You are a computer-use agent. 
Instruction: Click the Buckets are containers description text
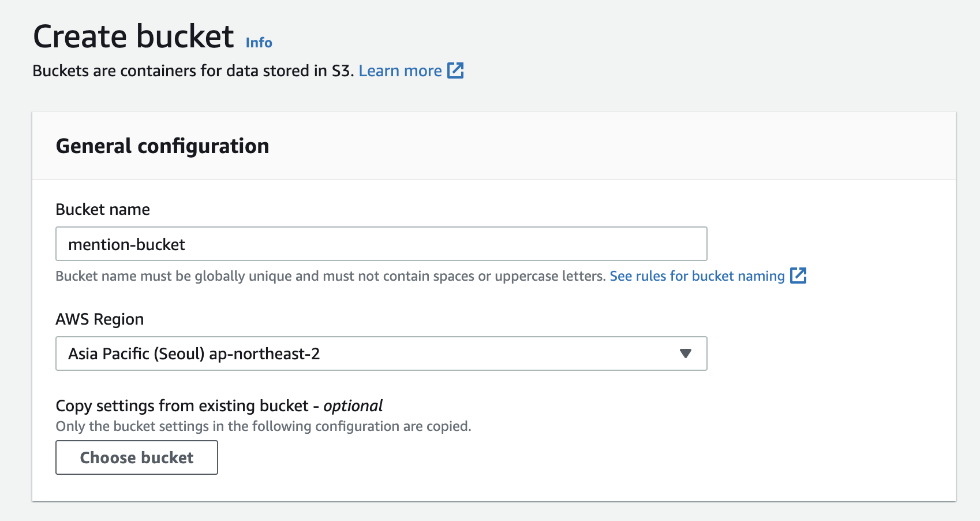[x=193, y=70]
